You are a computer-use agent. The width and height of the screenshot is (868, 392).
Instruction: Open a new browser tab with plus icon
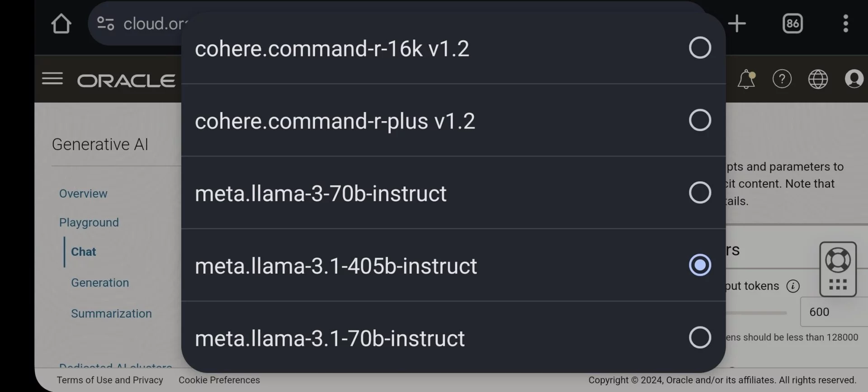[736, 24]
